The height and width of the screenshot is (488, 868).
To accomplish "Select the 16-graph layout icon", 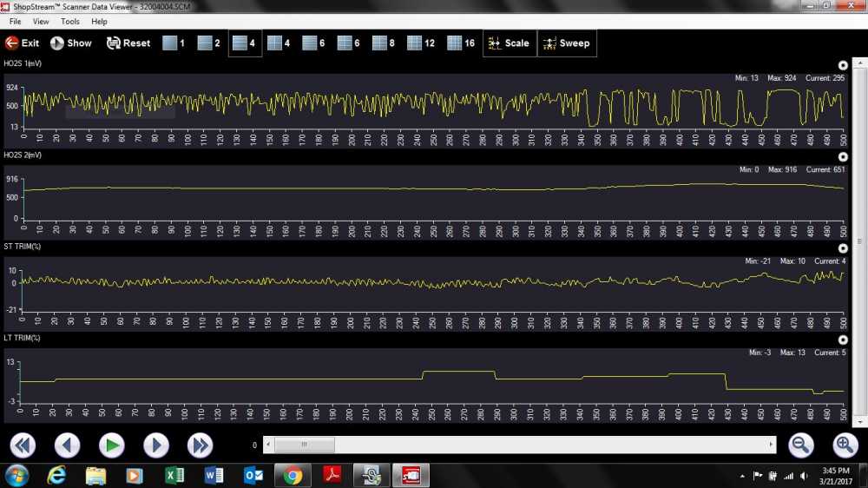I will tap(461, 43).
